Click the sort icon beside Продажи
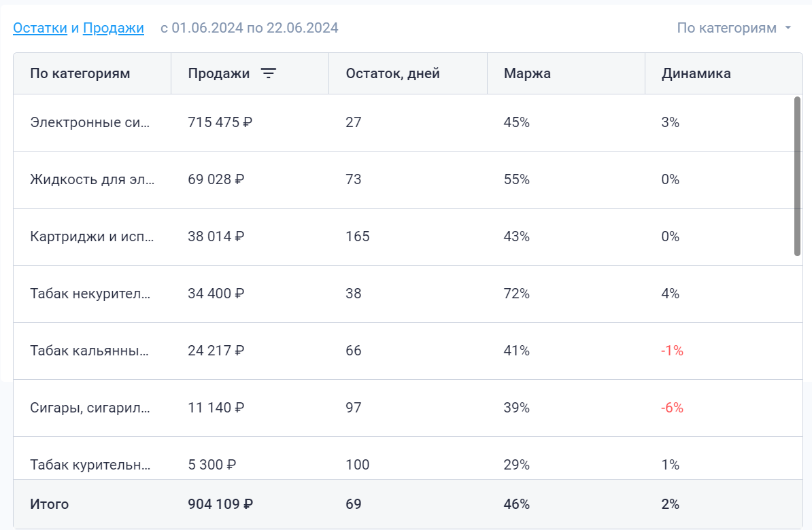Viewport: 812px width, 530px height. click(269, 73)
